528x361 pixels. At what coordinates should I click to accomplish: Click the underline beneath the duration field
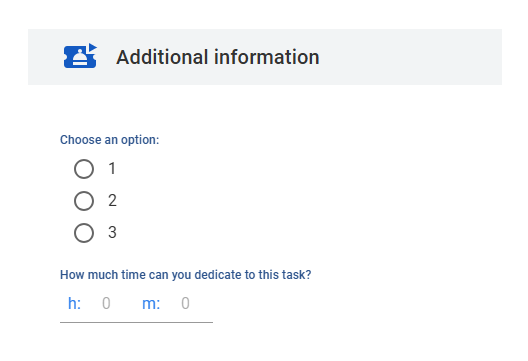coord(136,322)
